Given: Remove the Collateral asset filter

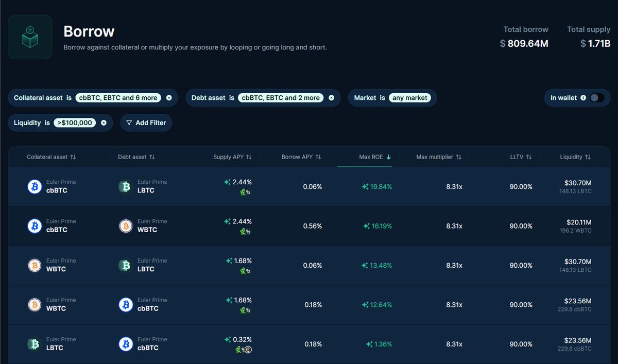Looking at the screenshot, I should coord(169,98).
